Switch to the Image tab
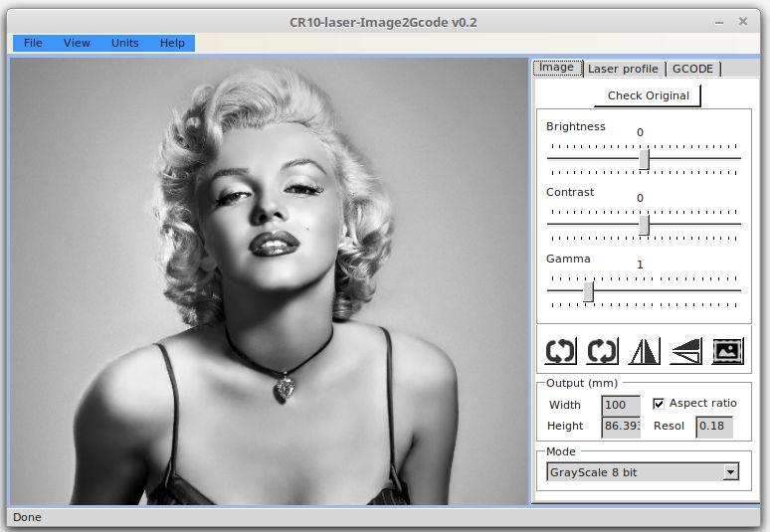 pyautogui.click(x=557, y=68)
